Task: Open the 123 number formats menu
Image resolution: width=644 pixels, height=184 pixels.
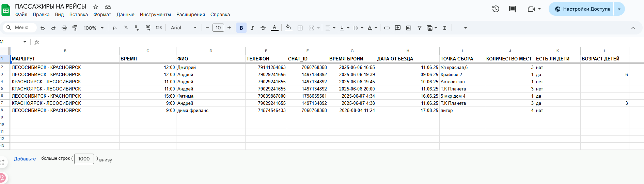Action: coord(159,28)
